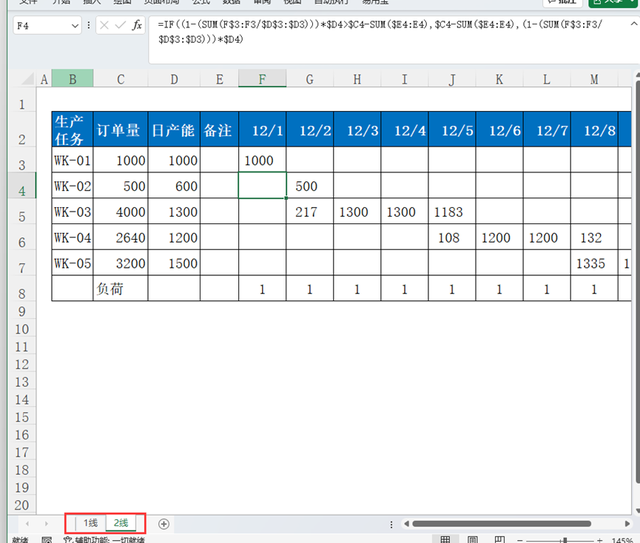The image size is (640, 543).
Task: Collapse the formula bar with the chevron
Action: tap(633, 24)
